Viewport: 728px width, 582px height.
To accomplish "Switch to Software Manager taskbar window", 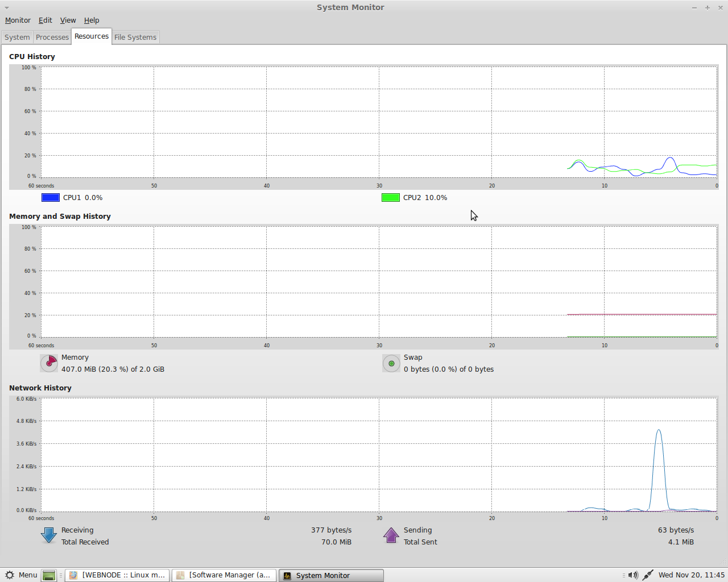I will [224, 575].
